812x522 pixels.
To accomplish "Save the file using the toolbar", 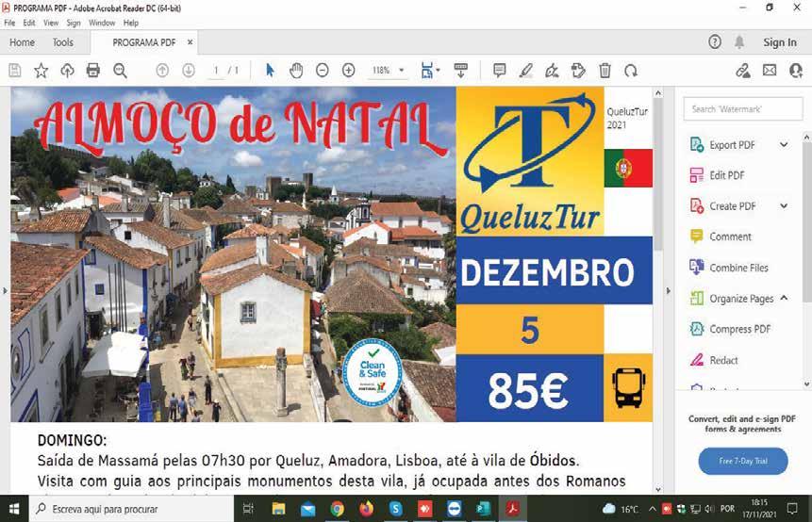I will tap(15, 71).
